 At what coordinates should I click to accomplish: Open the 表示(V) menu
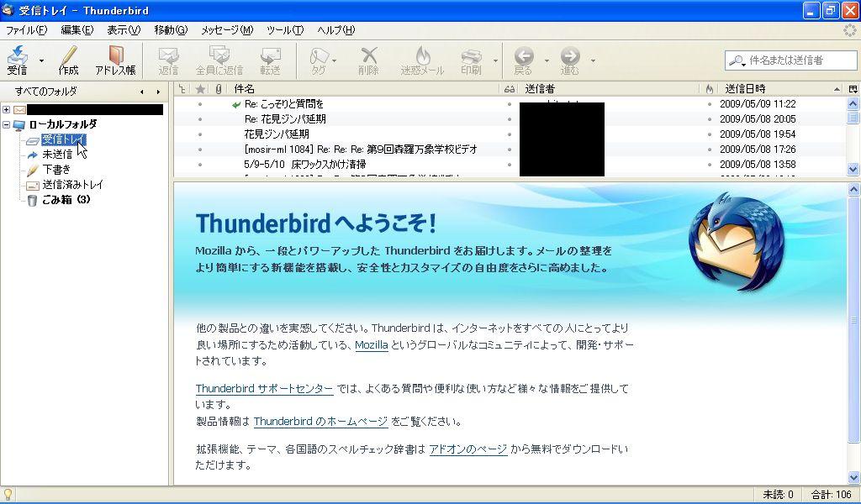tap(124, 30)
